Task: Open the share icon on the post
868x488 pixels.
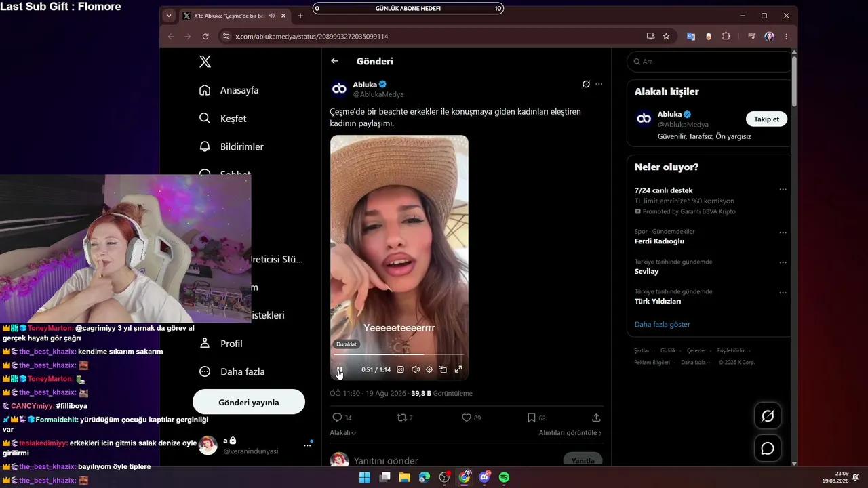Action: (x=596, y=418)
